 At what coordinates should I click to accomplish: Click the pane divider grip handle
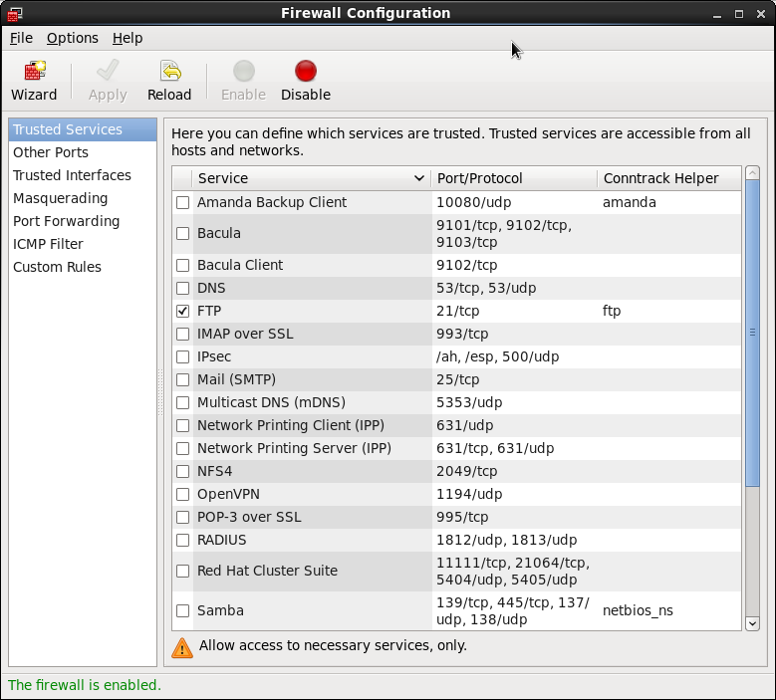tap(160, 392)
